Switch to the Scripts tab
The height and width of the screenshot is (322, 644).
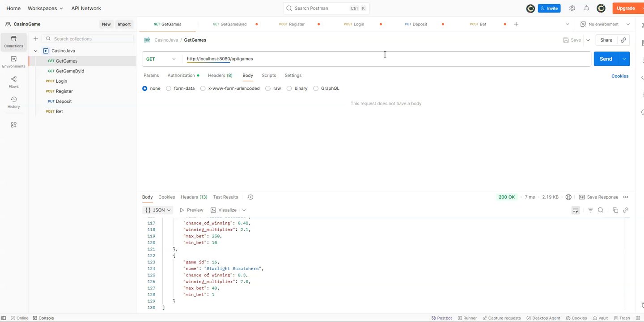[x=269, y=76]
